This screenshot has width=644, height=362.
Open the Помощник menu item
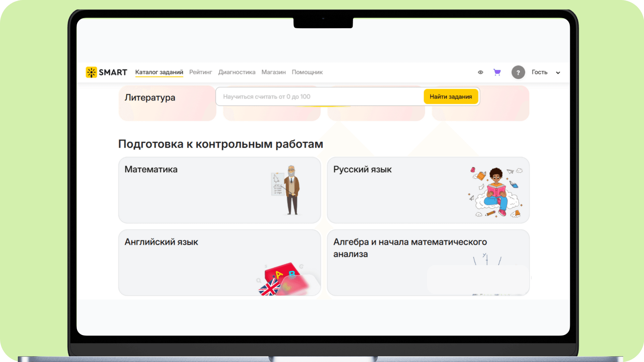(x=307, y=72)
